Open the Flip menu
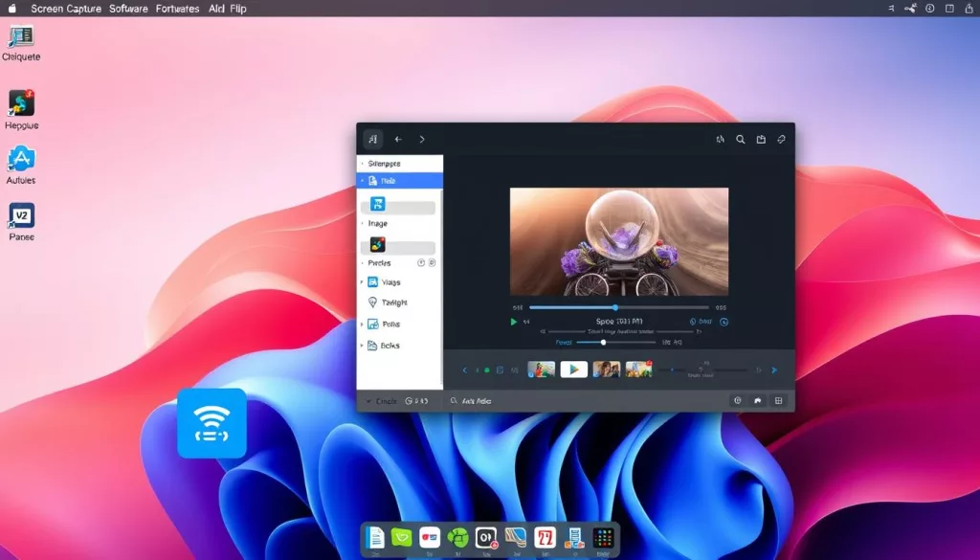The height and width of the screenshot is (560, 980). click(238, 9)
